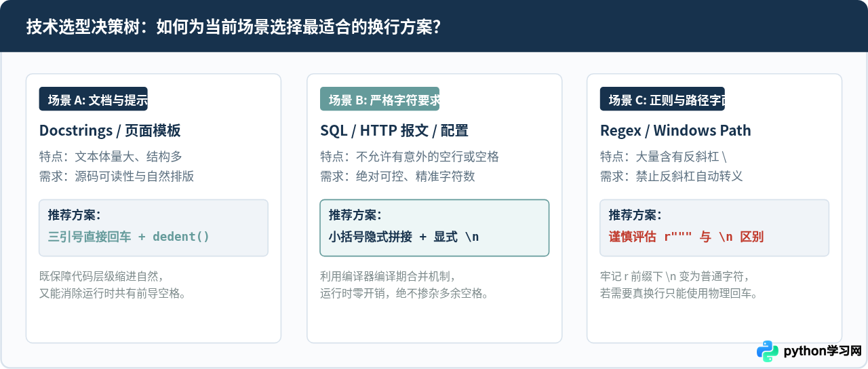
Task: Click '需求：源码可读性与自然排版' line
Action: [117, 176]
